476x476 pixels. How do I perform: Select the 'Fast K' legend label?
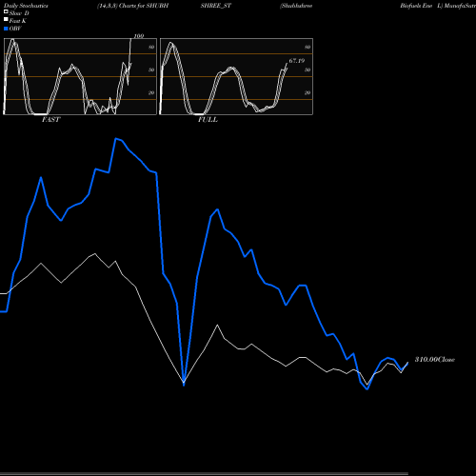(18, 21)
